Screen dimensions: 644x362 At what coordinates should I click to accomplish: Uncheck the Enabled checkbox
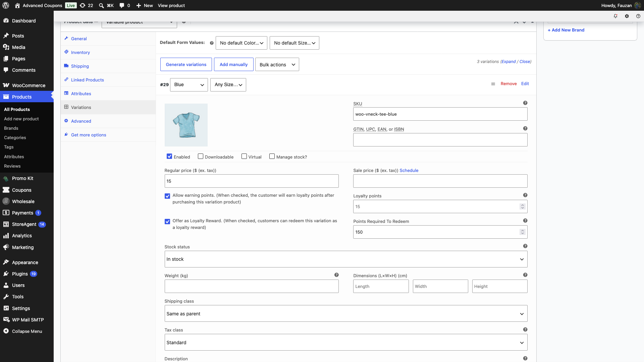click(x=169, y=157)
